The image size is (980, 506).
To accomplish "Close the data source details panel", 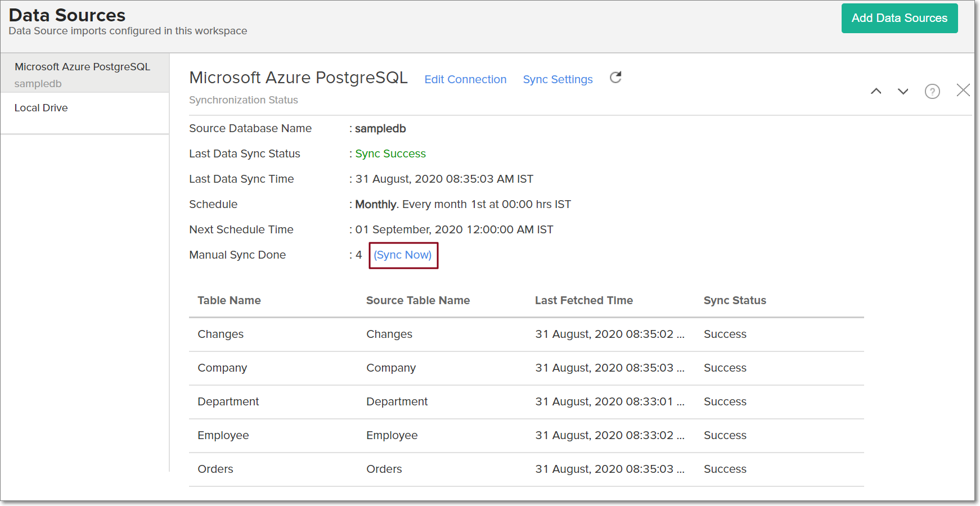I will coord(963,91).
